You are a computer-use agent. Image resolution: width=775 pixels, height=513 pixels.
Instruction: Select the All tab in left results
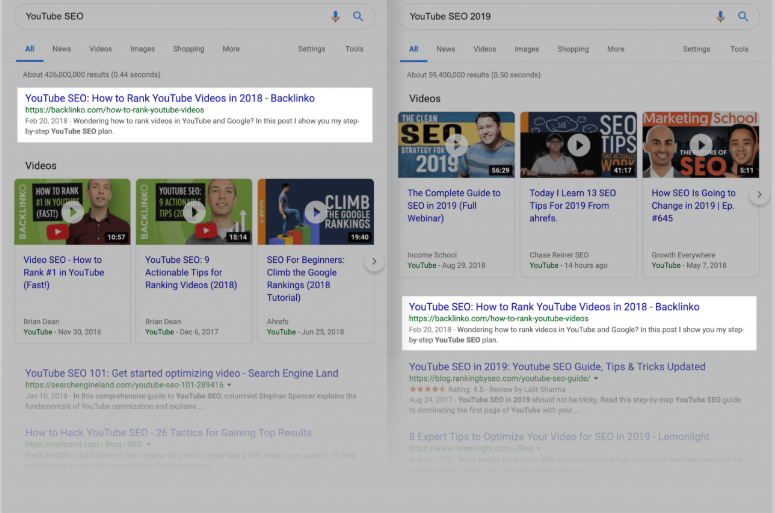(30, 49)
